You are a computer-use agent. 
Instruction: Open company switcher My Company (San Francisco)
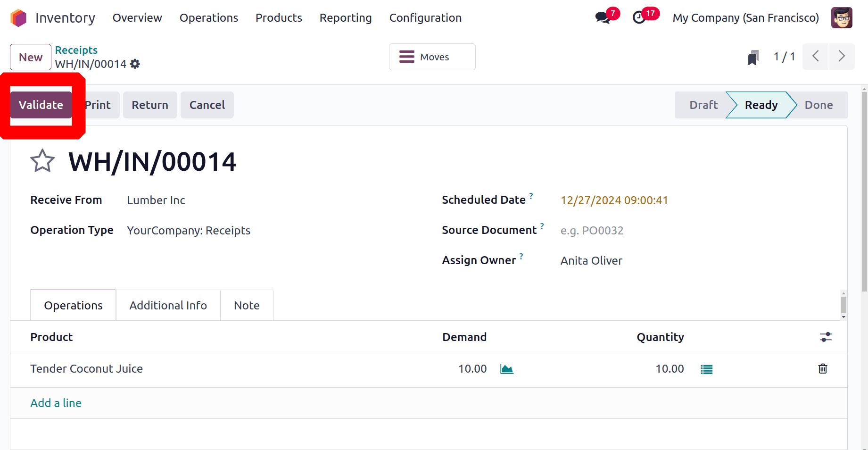point(745,18)
